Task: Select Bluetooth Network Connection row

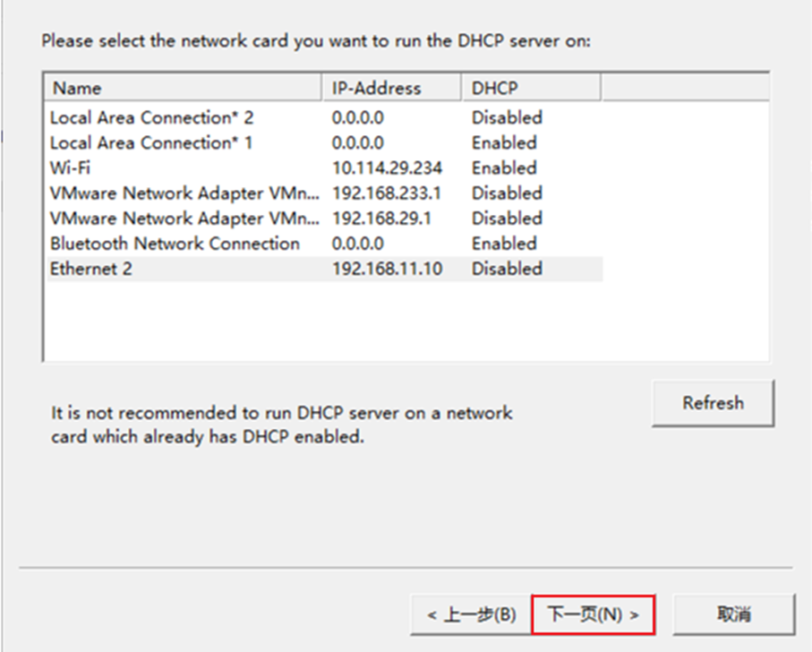Action: [325, 244]
